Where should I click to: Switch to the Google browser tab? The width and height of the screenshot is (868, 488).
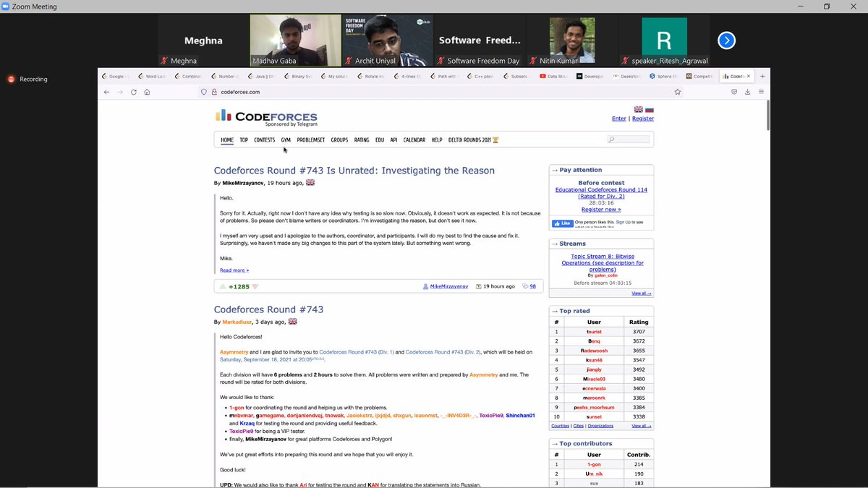(x=116, y=76)
